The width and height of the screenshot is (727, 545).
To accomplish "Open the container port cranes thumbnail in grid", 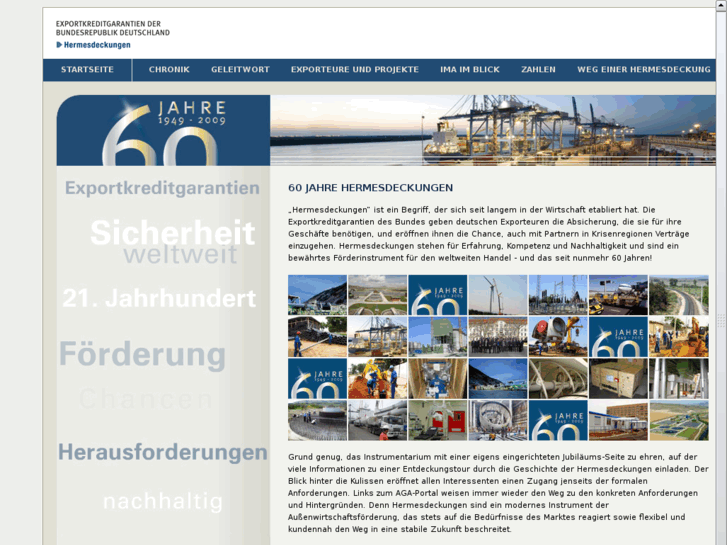I will (x=377, y=337).
